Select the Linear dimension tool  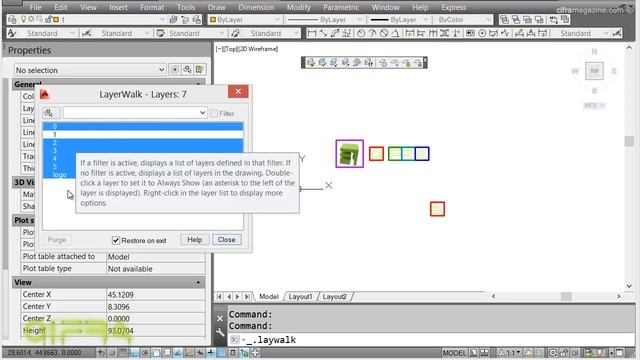(312, 33)
